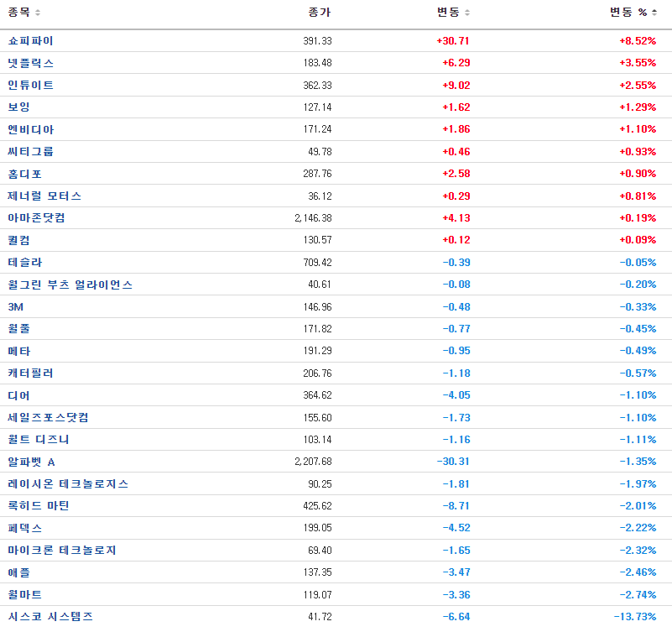This screenshot has width=672, height=632.
Task: Open 퀄컴 stock link
Action: tap(18, 240)
